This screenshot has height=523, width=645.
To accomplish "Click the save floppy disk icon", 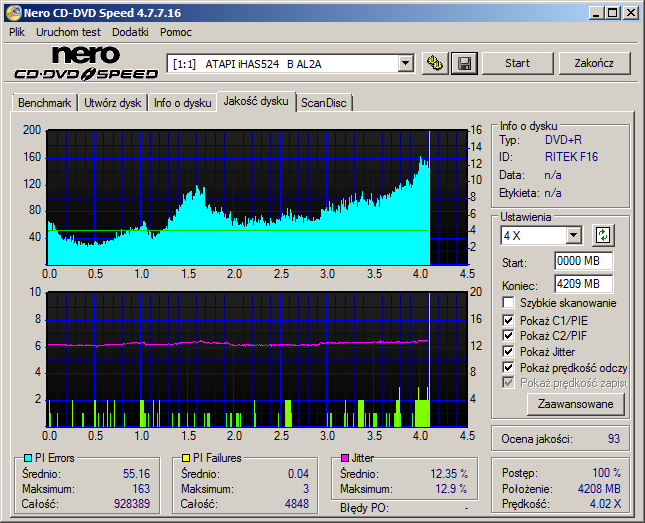I will point(464,63).
